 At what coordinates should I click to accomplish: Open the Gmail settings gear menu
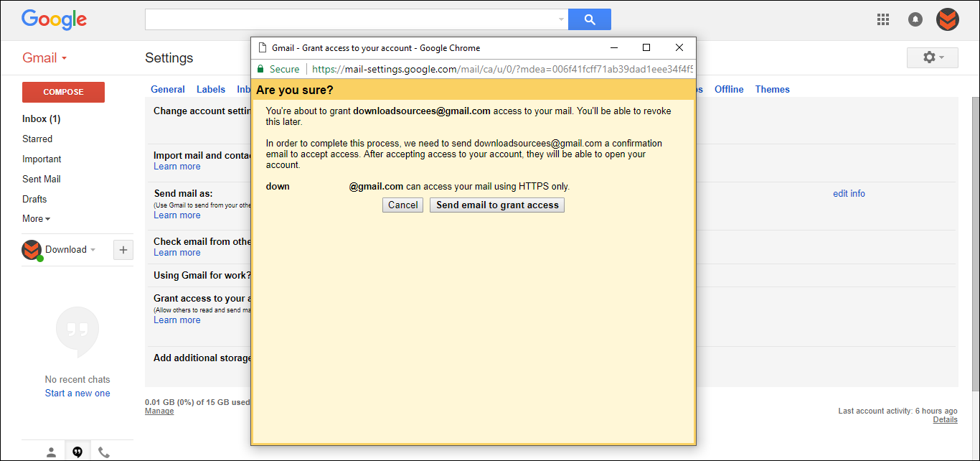[x=933, y=57]
